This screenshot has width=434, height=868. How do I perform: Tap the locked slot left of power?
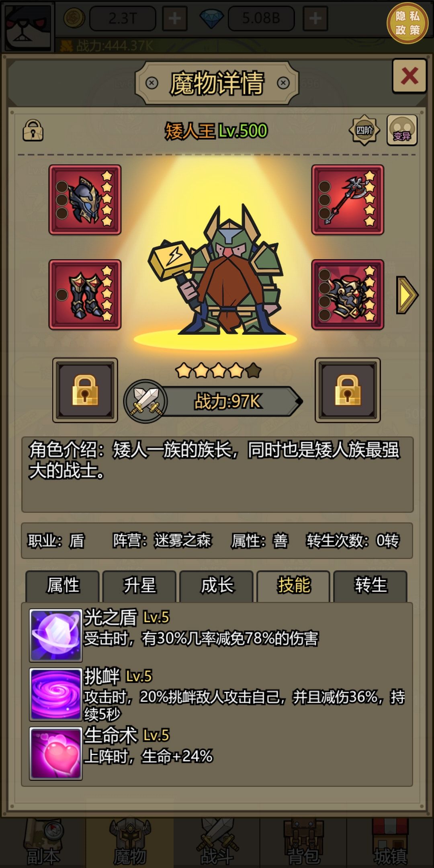[85, 390]
